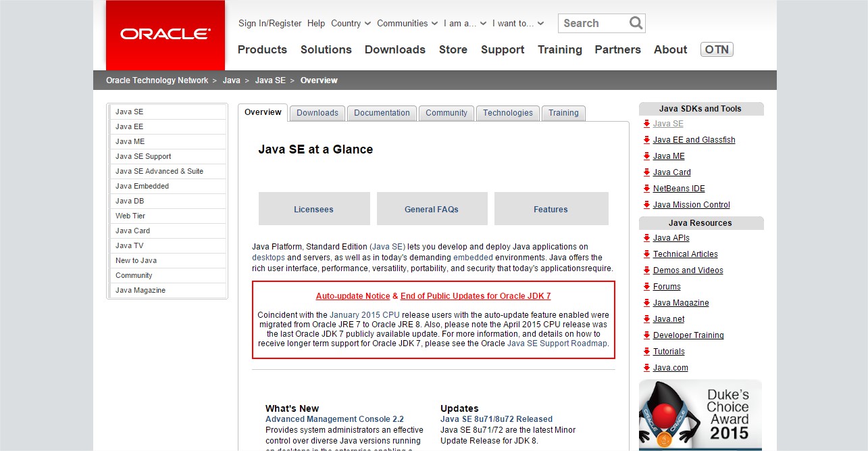Click the red arrow icon beside Tutorials
Viewport: 868px width, 451px height.
tap(646, 352)
